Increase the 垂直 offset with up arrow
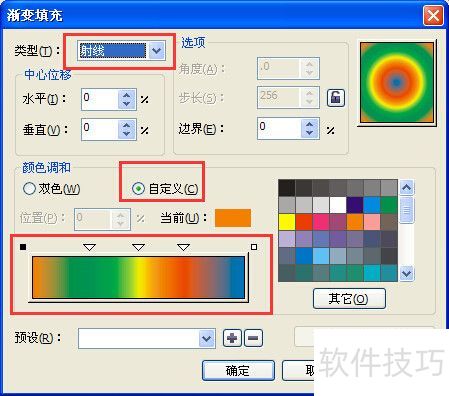The width and height of the screenshot is (449, 396). click(127, 125)
